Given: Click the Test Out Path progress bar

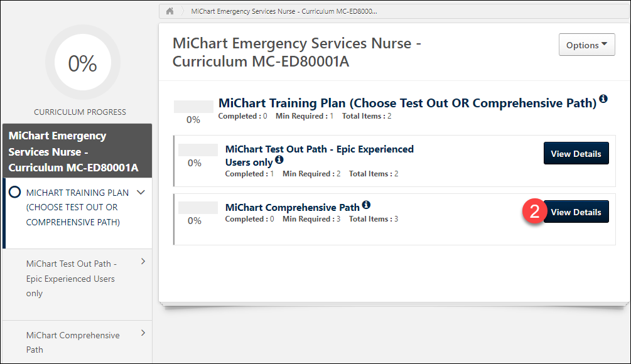Looking at the screenshot, I should click(x=197, y=151).
